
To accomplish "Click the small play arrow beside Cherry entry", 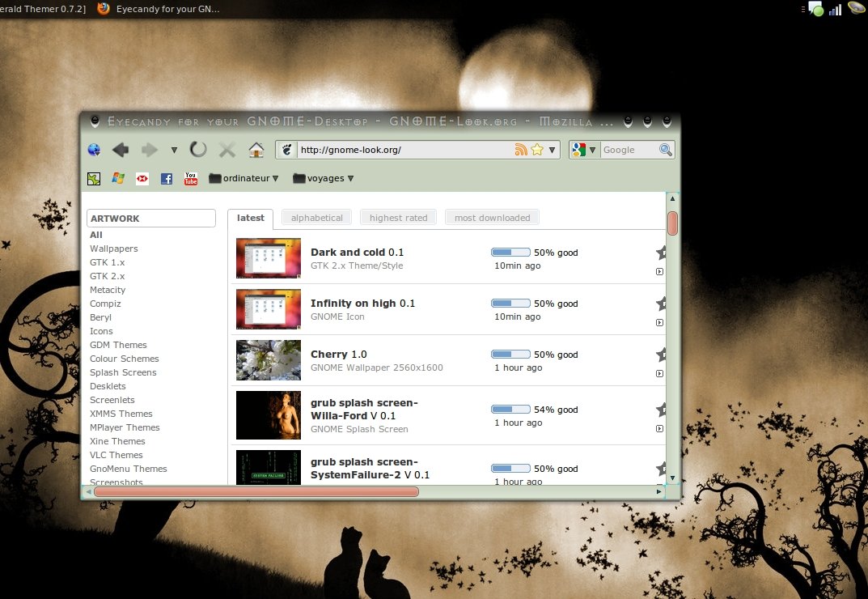I will click(x=659, y=373).
